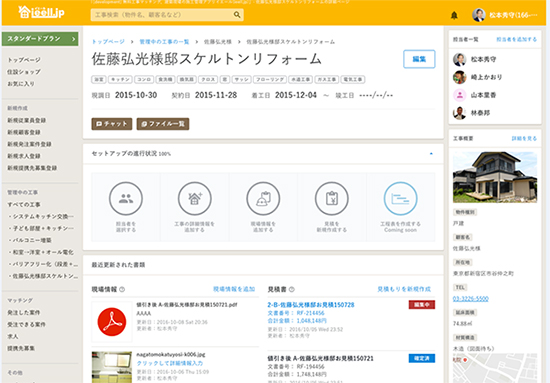Screen dimensions: 550x383
Task: Select 新規顧客登録 in the sidebar
Action: click(x=24, y=132)
